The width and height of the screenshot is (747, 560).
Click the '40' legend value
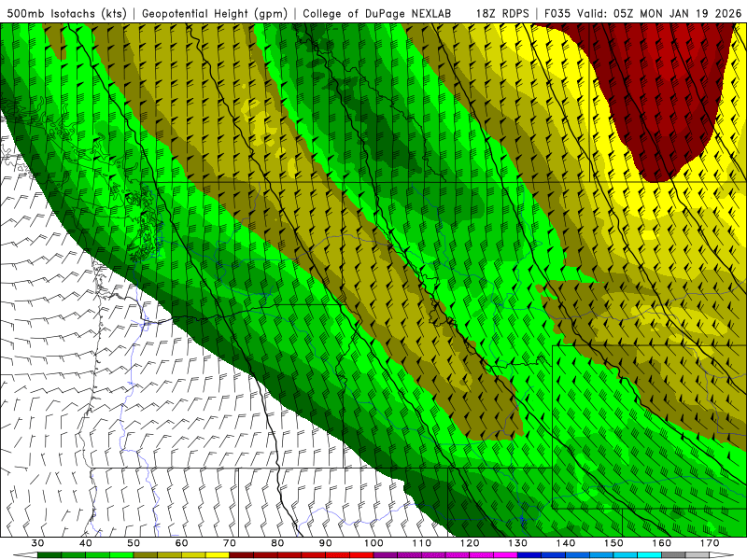point(85,543)
